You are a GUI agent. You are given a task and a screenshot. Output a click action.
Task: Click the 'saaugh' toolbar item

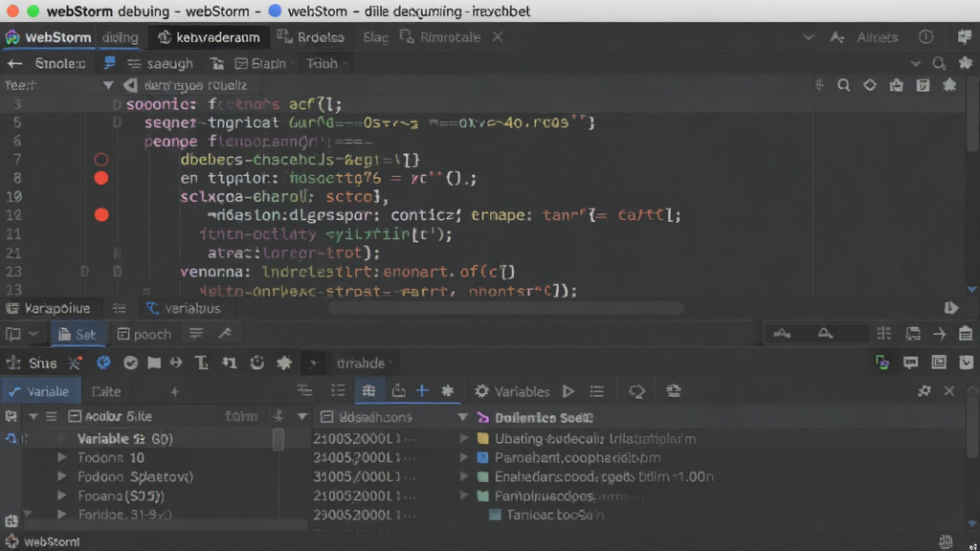(x=160, y=64)
